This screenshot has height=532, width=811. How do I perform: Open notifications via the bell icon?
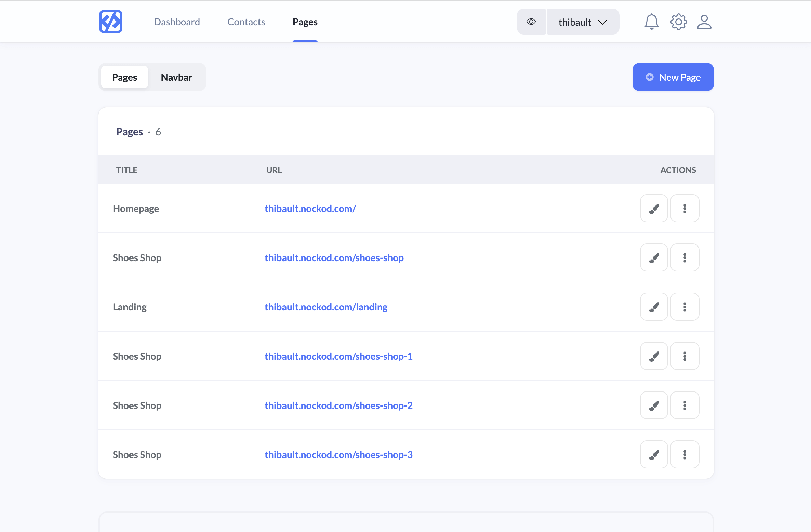(651, 22)
